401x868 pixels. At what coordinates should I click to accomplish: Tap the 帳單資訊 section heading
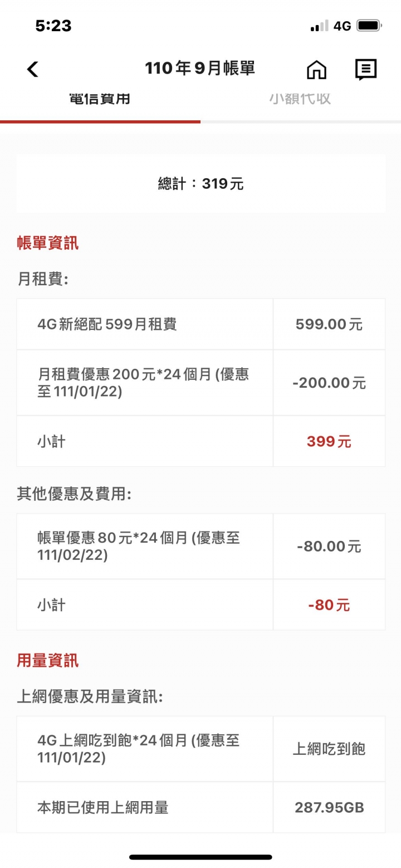(x=48, y=243)
